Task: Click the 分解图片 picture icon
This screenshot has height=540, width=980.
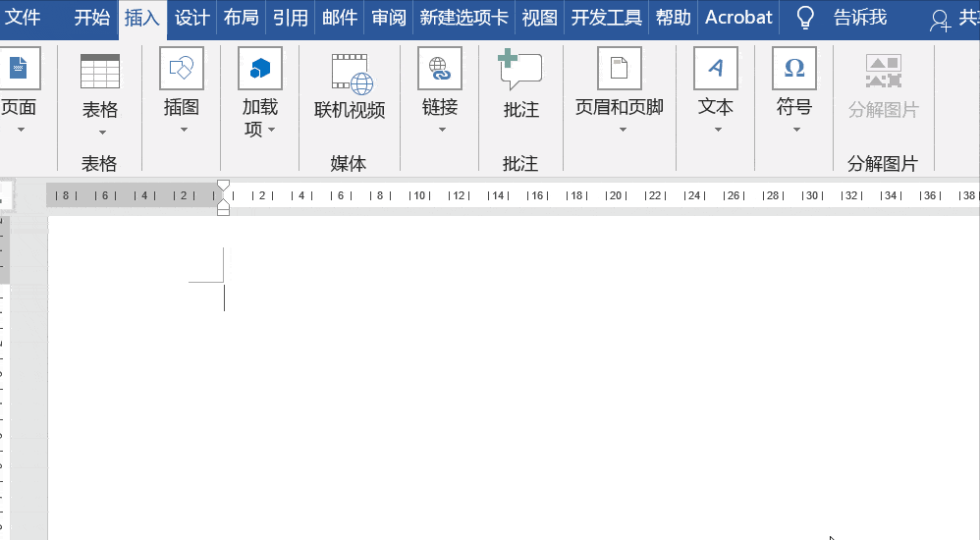Action: [x=883, y=70]
